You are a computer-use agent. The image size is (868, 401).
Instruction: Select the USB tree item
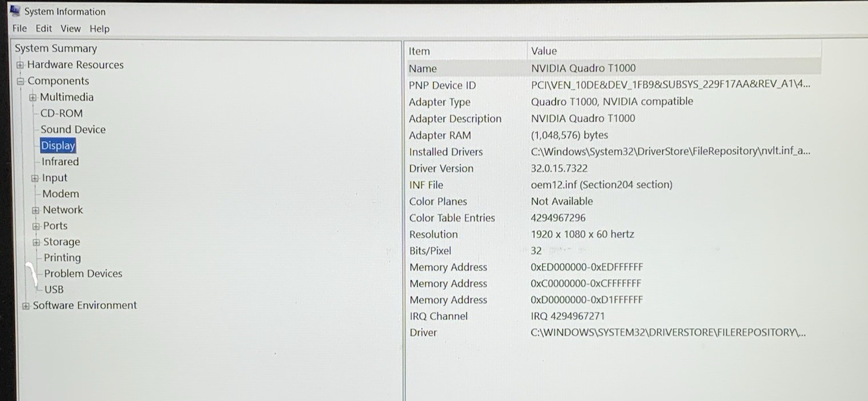pyautogui.click(x=54, y=289)
